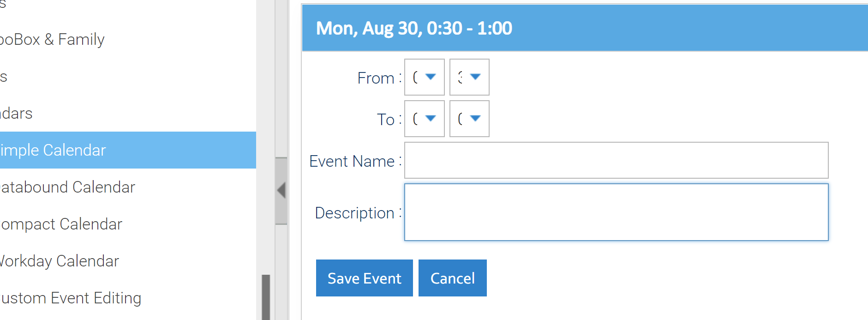Focus the Description text area
This screenshot has width=868, height=320.
[616, 212]
